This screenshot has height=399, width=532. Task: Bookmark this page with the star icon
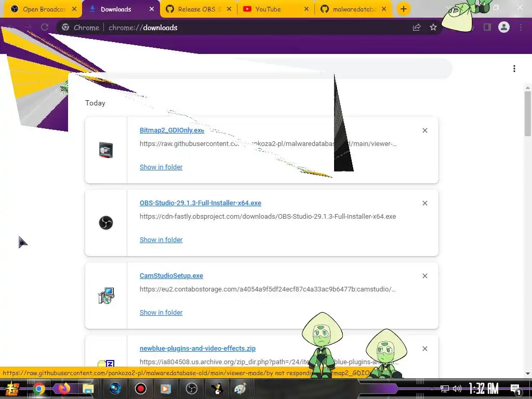point(433,28)
